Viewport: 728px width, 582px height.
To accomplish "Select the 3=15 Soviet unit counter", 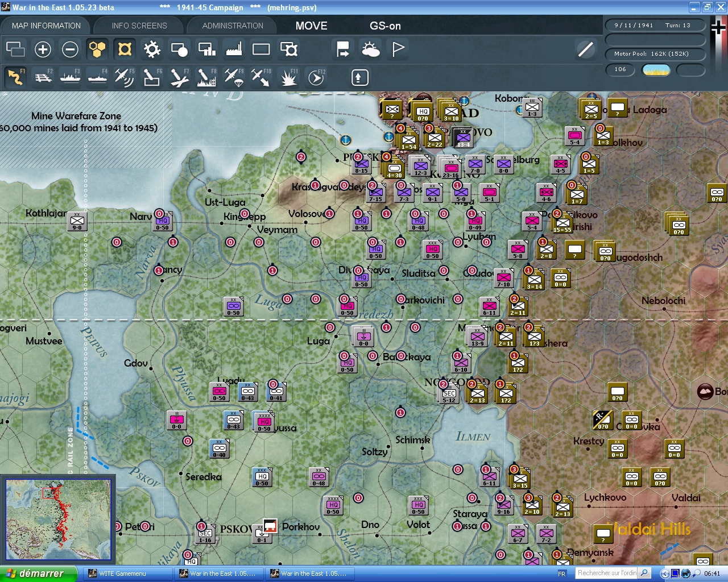I will [x=520, y=479].
